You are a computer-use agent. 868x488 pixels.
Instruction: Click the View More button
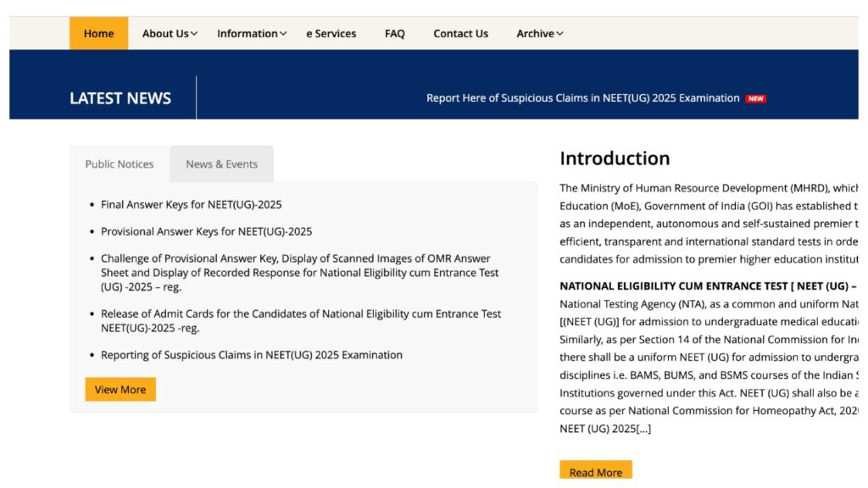coord(120,389)
